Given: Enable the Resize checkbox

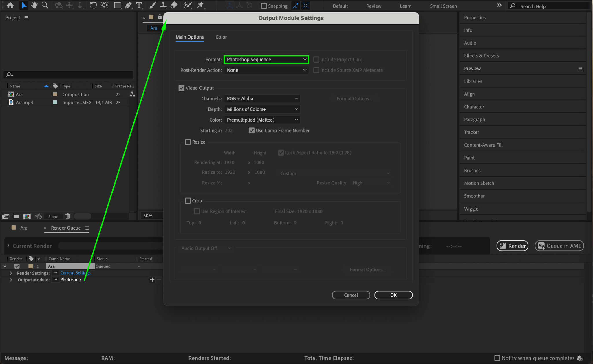Looking at the screenshot, I should click(x=188, y=142).
